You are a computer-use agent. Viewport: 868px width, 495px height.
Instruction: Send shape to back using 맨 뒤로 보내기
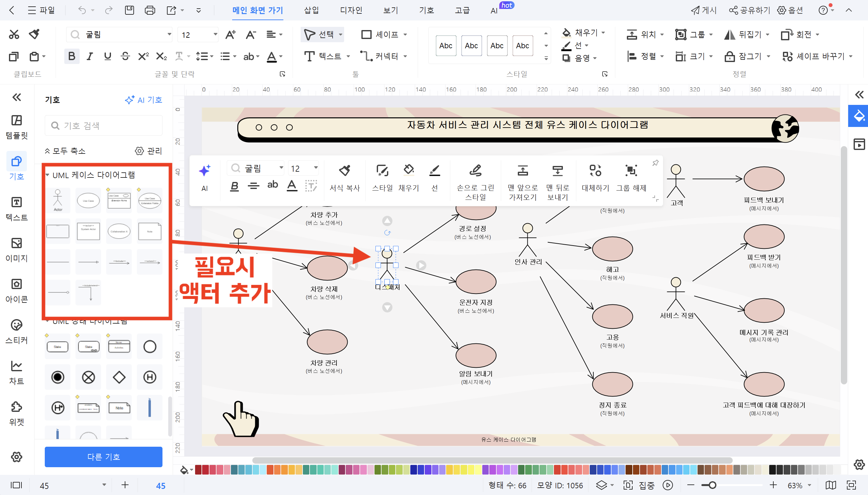(x=557, y=180)
